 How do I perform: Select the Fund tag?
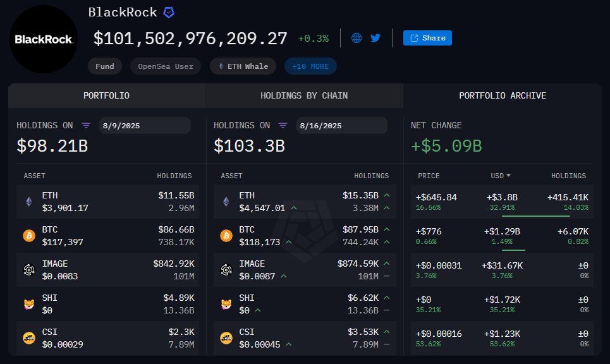105,66
